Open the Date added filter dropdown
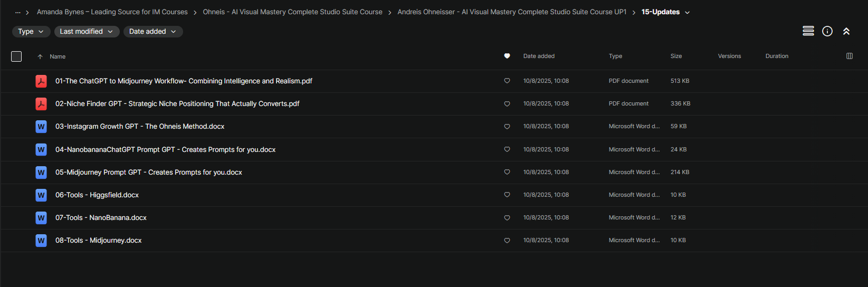Viewport: 868px width, 287px height. point(152,32)
